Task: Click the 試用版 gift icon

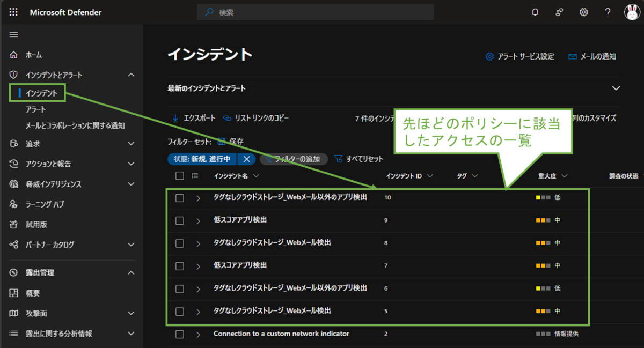Action: coord(14,225)
